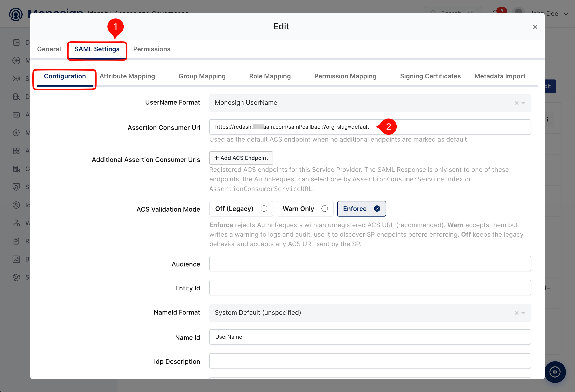
Task: Open the workflow hierarchy sidebar icon
Action: tap(16, 223)
